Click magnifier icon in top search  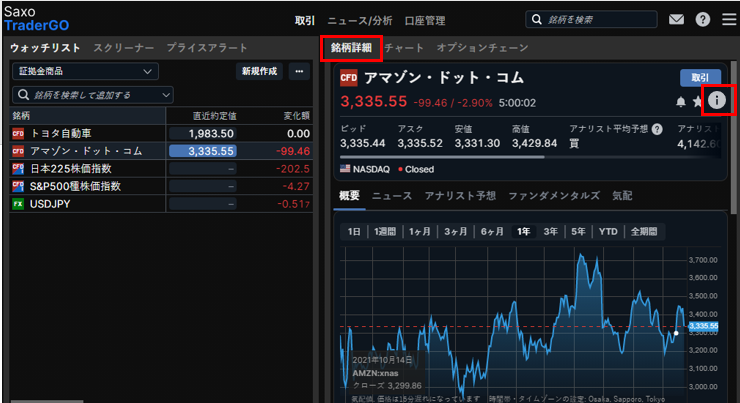click(537, 19)
